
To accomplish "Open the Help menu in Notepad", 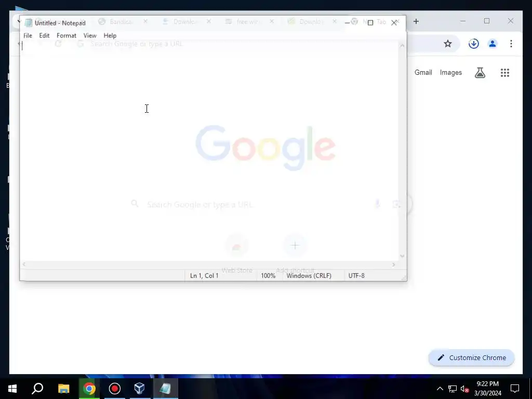I will [x=110, y=36].
